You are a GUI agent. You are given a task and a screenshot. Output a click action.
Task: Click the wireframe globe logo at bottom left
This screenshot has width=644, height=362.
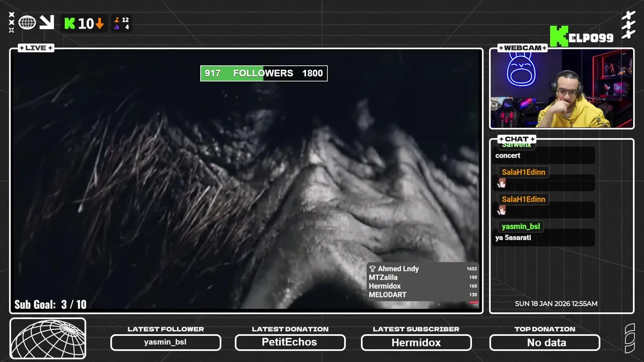48,338
